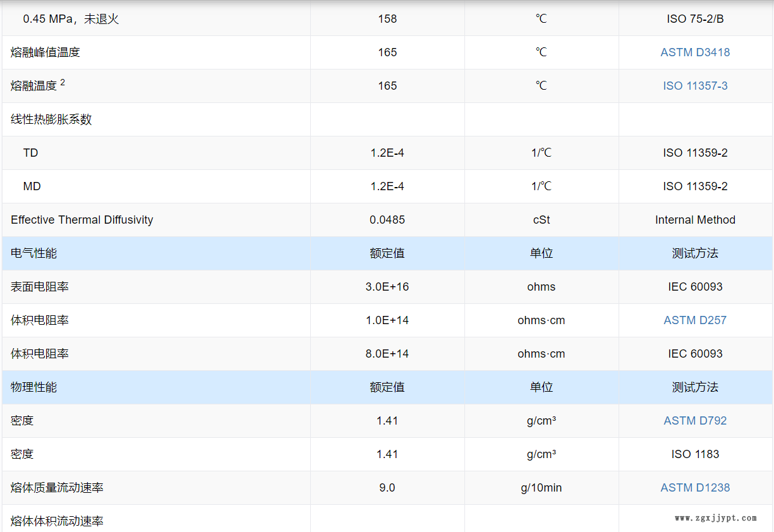Select ISO 11359-2 in the TD row
The image size is (774, 532).
(695, 153)
